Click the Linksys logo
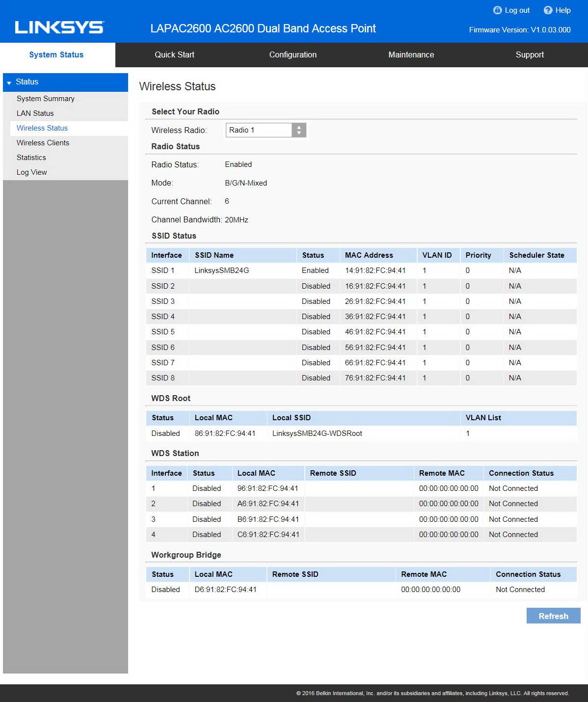The image size is (588, 702). tap(59, 27)
